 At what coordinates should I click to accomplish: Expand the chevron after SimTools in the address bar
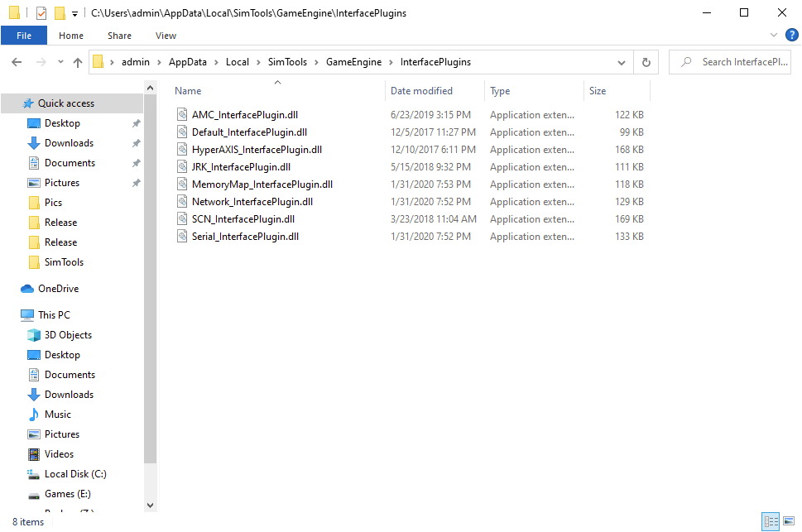317,62
